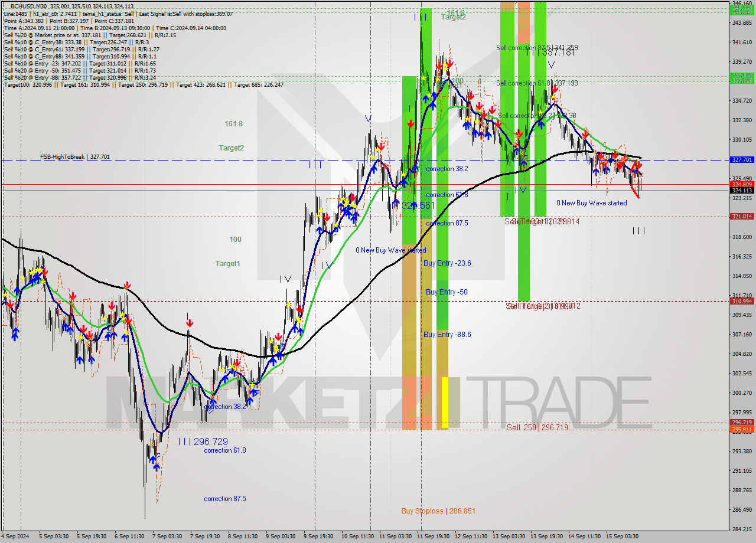
Task: Click the 343.885 price axis value
Action: coord(742,23)
